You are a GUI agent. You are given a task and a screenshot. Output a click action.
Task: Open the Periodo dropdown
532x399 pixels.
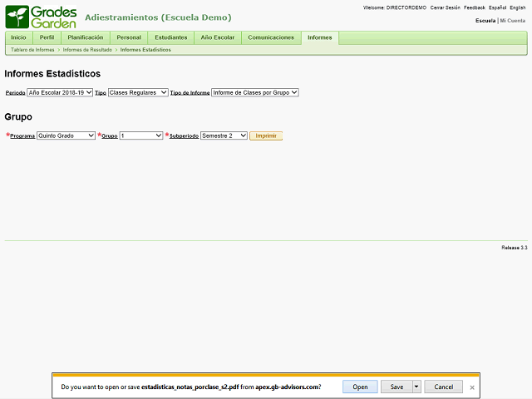point(60,93)
